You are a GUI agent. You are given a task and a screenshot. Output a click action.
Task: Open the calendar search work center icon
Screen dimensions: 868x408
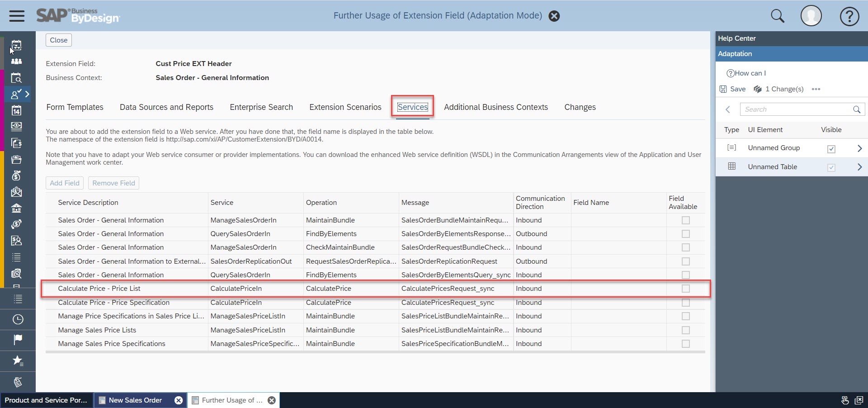coord(16,78)
